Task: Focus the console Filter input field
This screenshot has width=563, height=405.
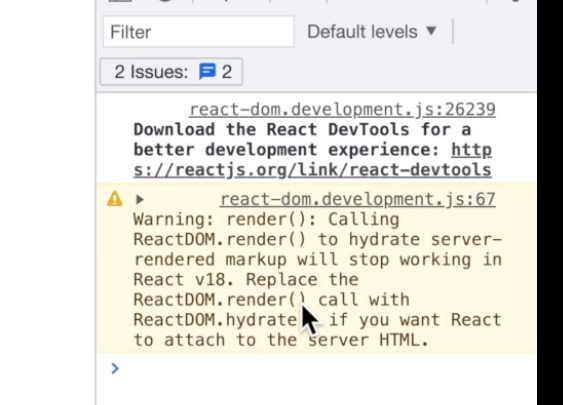Action: (199, 32)
